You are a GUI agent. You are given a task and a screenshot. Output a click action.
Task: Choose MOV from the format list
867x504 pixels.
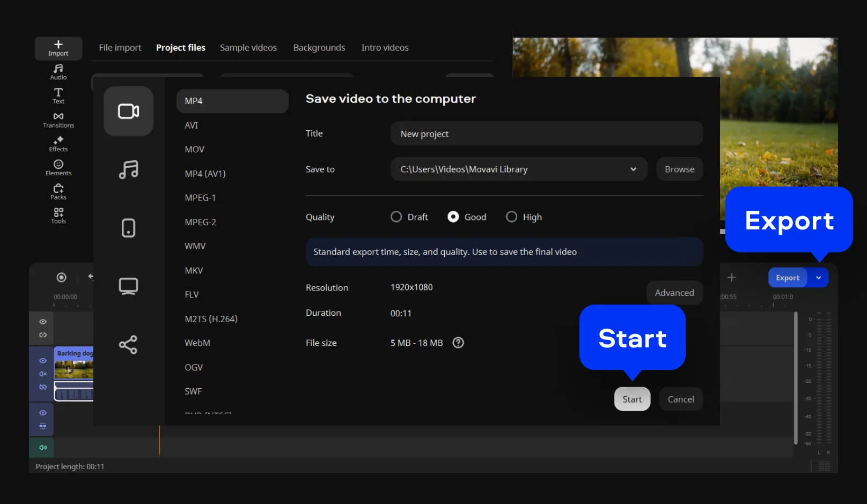pyautogui.click(x=194, y=150)
